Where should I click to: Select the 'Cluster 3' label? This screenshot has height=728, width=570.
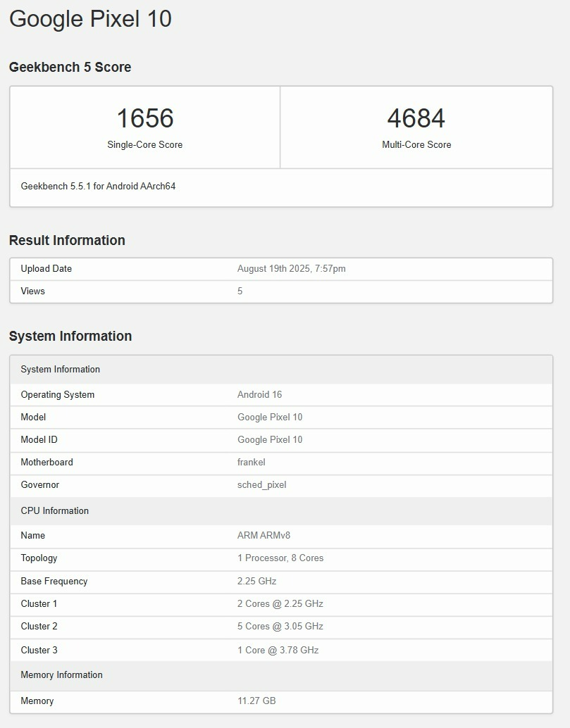coord(39,650)
